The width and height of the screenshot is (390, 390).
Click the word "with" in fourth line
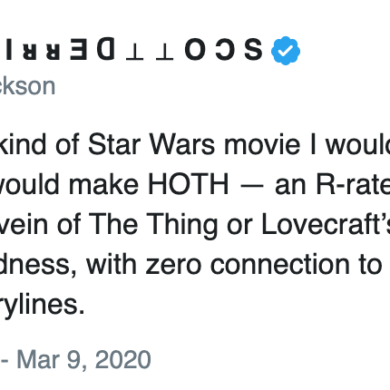(x=111, y=264)
